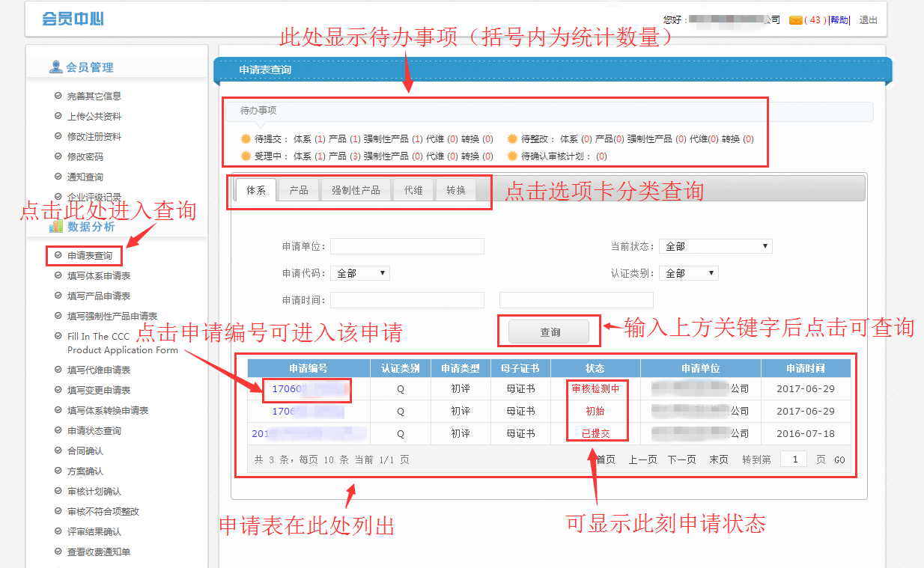
Task: Select the 强制性产品 tab
Action: click(356, 190)
